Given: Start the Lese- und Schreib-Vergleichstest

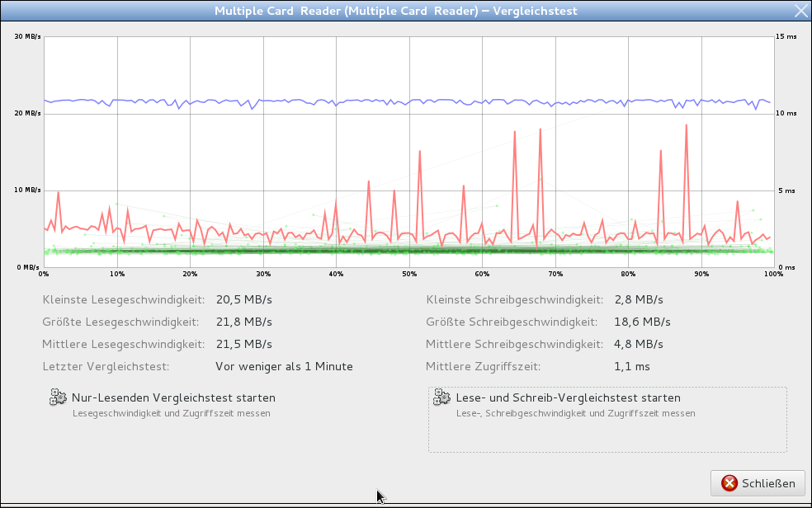Looking at the screenshot, I should pos(568,397).
